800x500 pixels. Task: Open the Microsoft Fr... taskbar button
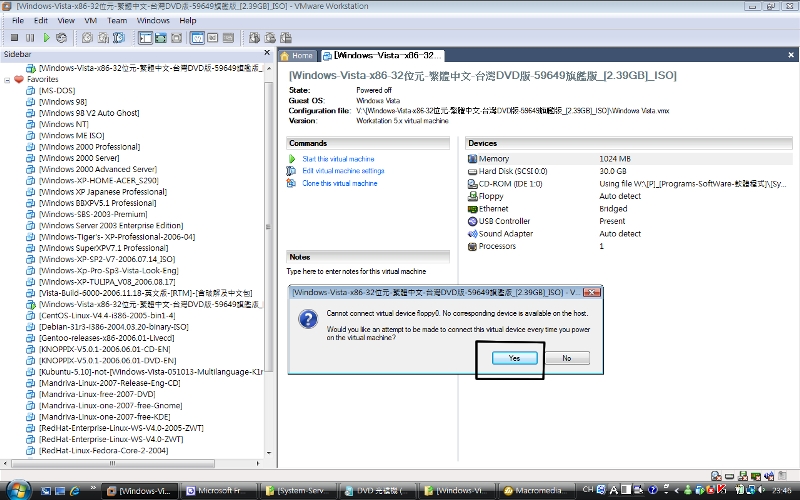point(218,491)
